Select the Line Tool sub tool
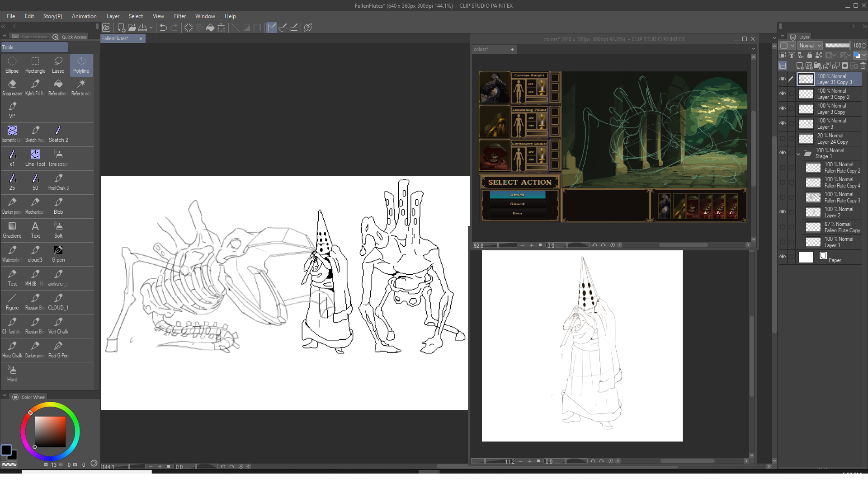The image size is (868, 488). (35, 158)
